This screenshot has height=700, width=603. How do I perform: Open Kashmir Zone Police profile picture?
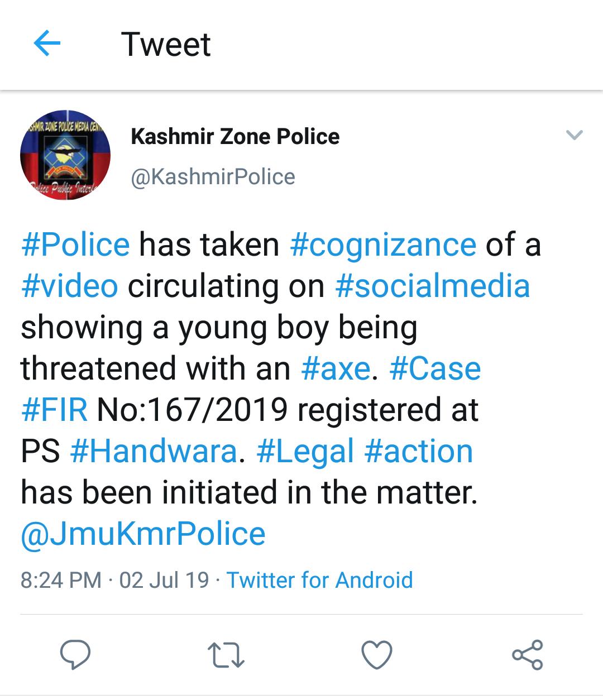tap(65, 155)
